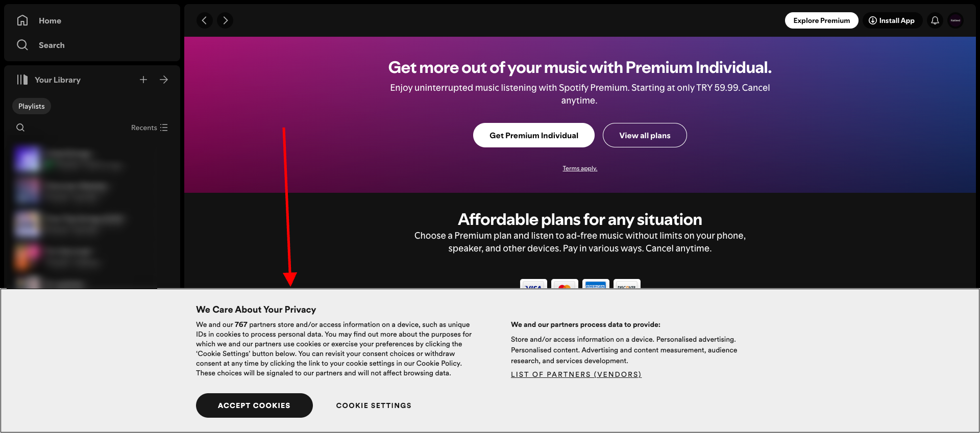980x433 pixels.
Task: Accept cookies in the privacy banner
Action: click(x=254, y=405)
